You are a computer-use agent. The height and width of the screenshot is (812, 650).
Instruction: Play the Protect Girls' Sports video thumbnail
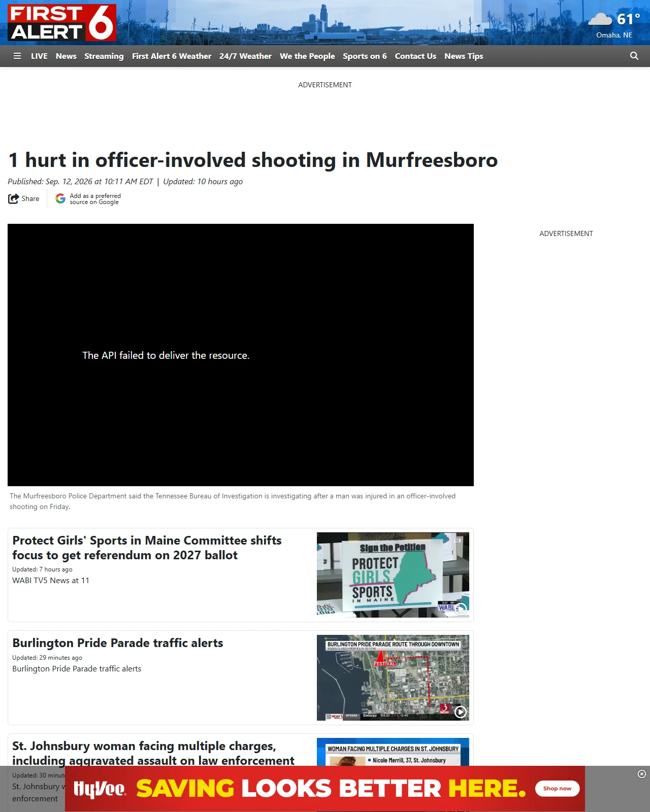(x=393, y=575)
